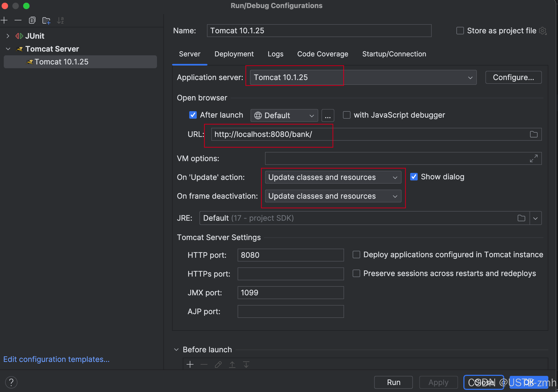This screenshot has height=392, width=558.
Task: Enable Deploy applications configured in Tomcat instance
Action: pyautogui.click(x=356, y=255)
